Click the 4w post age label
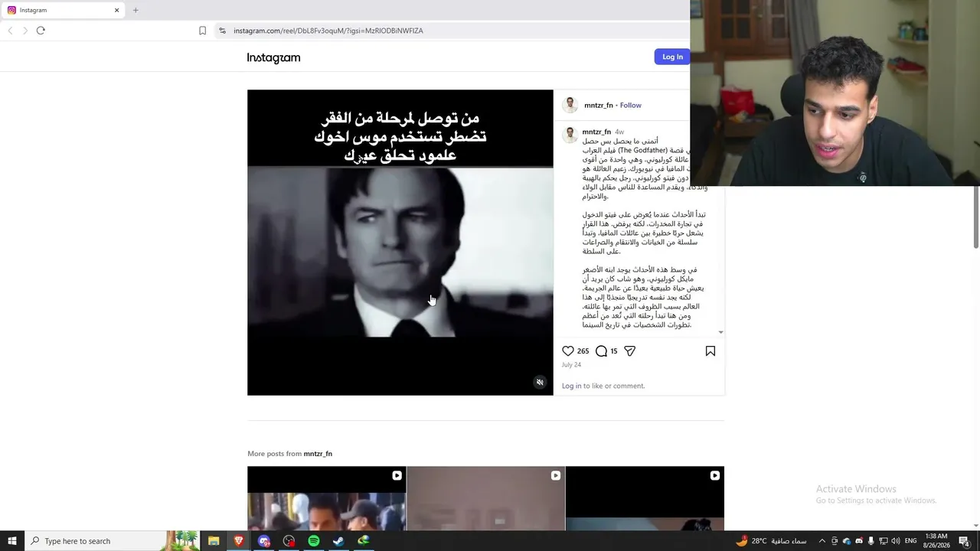 tap(619, 132)
